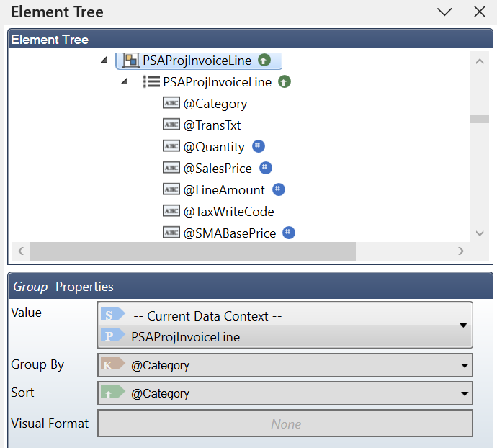Click the green arrow badge on top PSAProjInvoiceLine
The width and height of the screenshot is (497, 448).
point(264,61)
